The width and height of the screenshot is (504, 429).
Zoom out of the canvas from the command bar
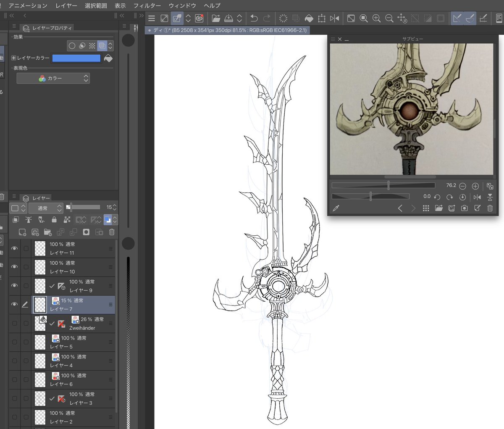click(x=389, y=18)
